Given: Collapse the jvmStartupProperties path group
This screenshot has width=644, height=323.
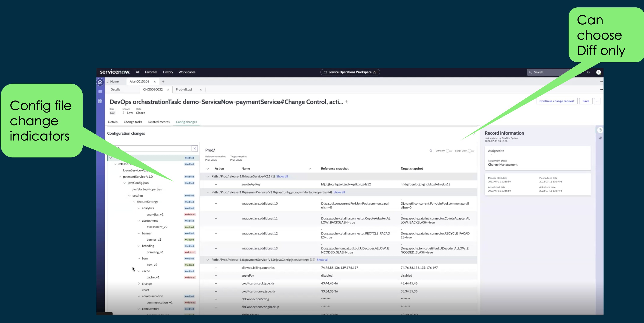Looking at the screenshot, I should coord(208,192).
